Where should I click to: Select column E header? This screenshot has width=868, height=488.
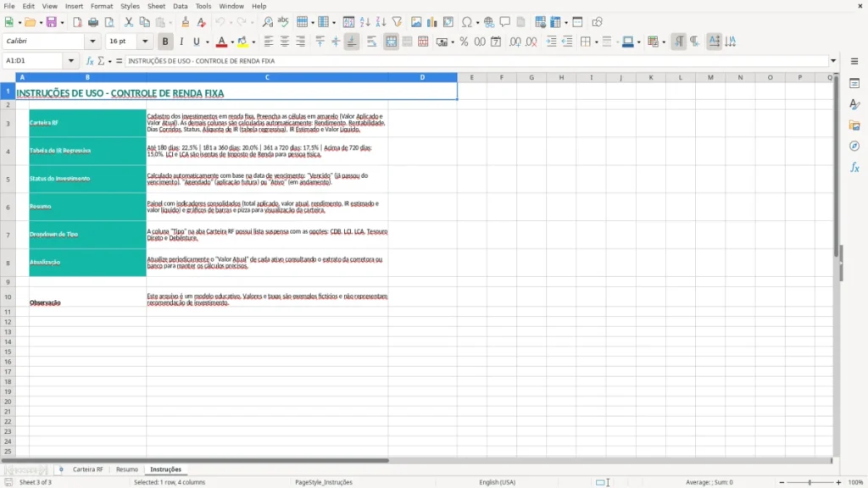pyautogui.click(x=471, y=77)
